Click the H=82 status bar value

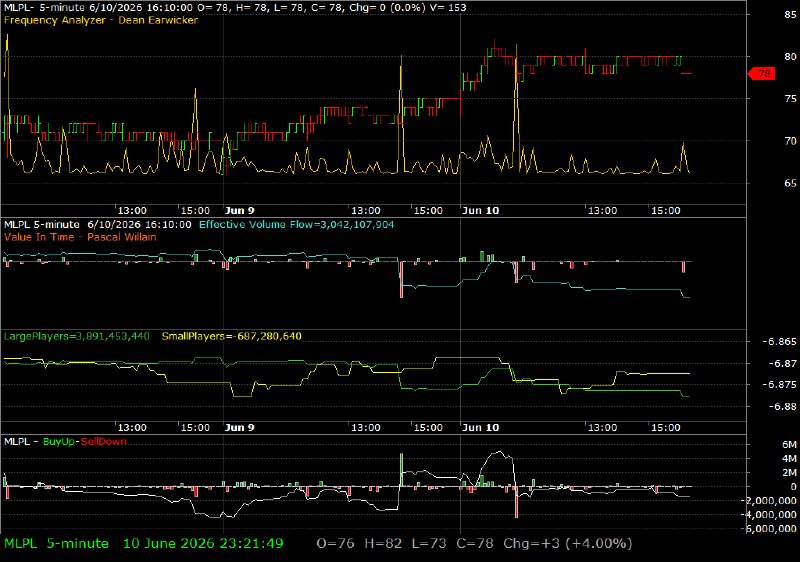coord(383,544)
